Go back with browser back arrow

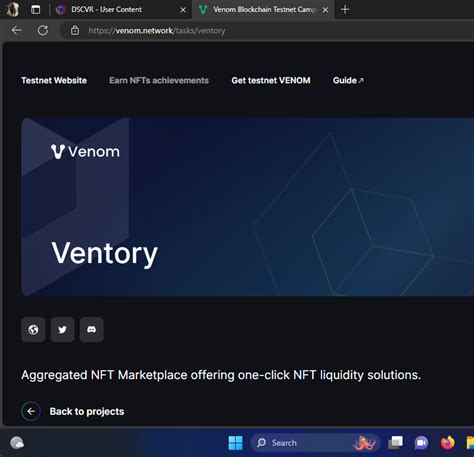16,31
